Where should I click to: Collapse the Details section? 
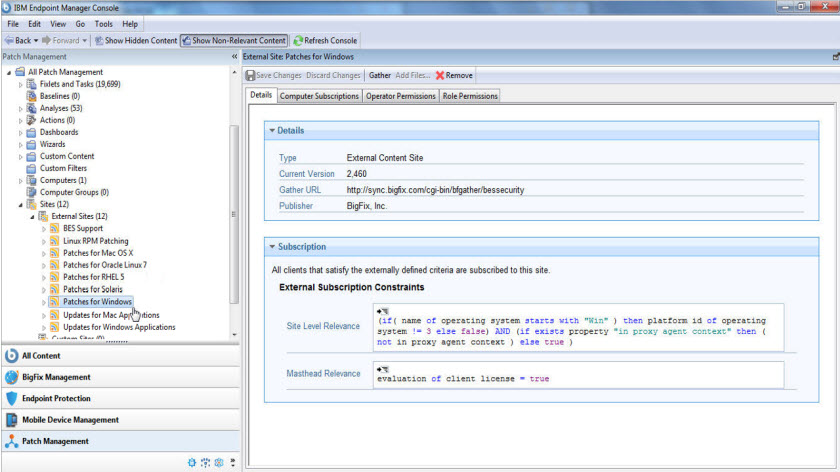[271, 131]
